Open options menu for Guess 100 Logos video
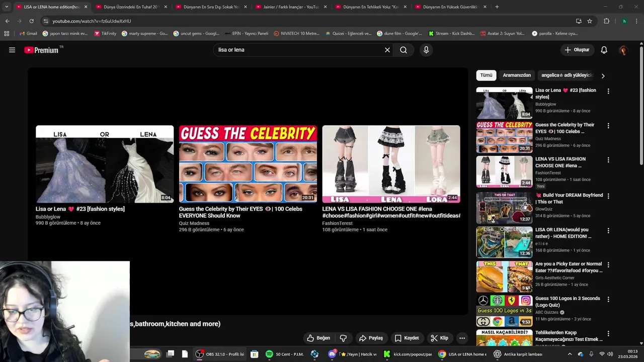This screenshot has height=362, width=644. [x=608, y=299]
